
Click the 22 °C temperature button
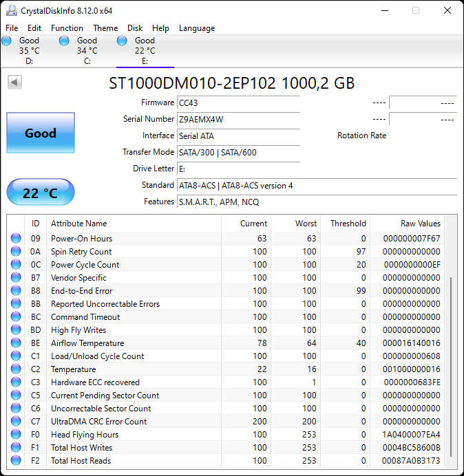[x=41, y=193]
